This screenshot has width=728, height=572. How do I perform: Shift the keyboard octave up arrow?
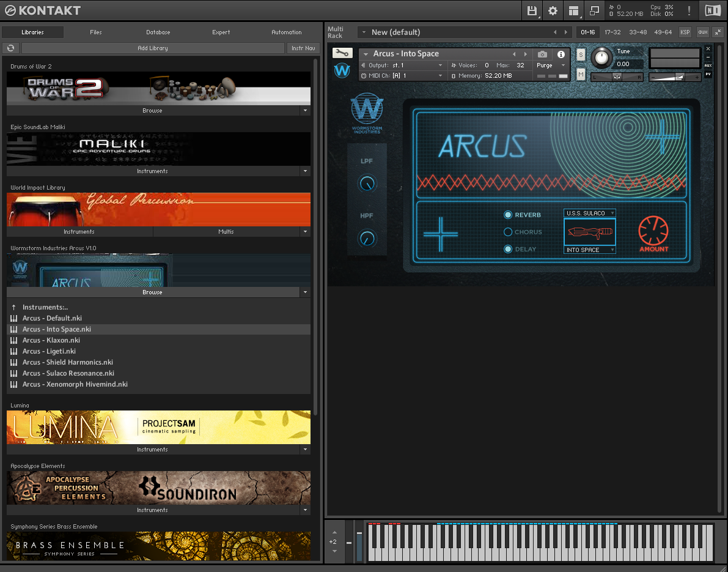pyautogui.click(x=334, y=532)
